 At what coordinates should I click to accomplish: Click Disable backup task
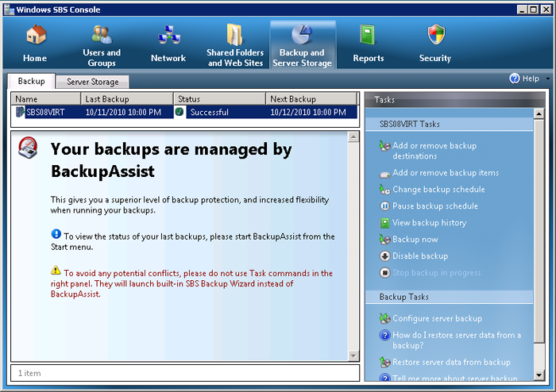[419, 256]
